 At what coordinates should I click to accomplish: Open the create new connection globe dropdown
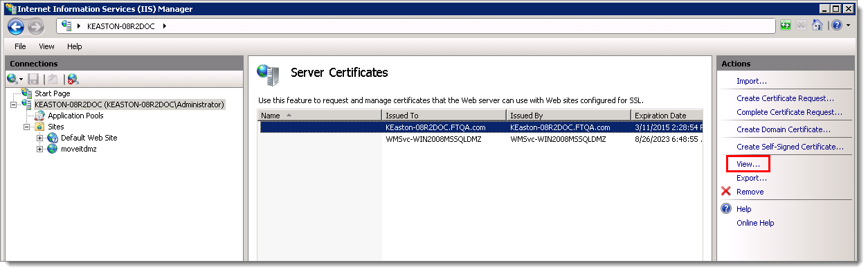tap(15, 79)
